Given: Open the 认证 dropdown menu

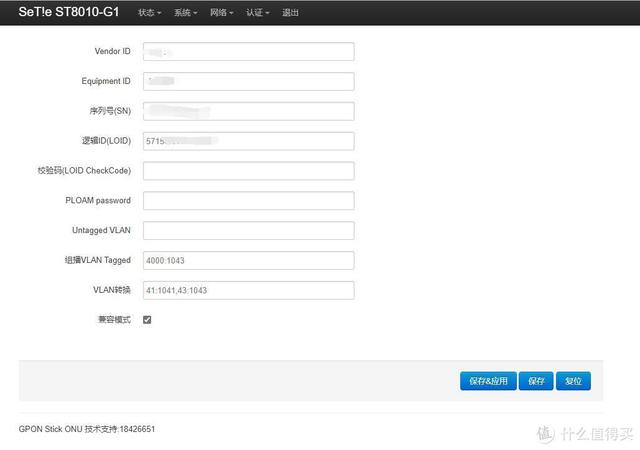Looking at the screenshot, I should click(x=257, y=13).
